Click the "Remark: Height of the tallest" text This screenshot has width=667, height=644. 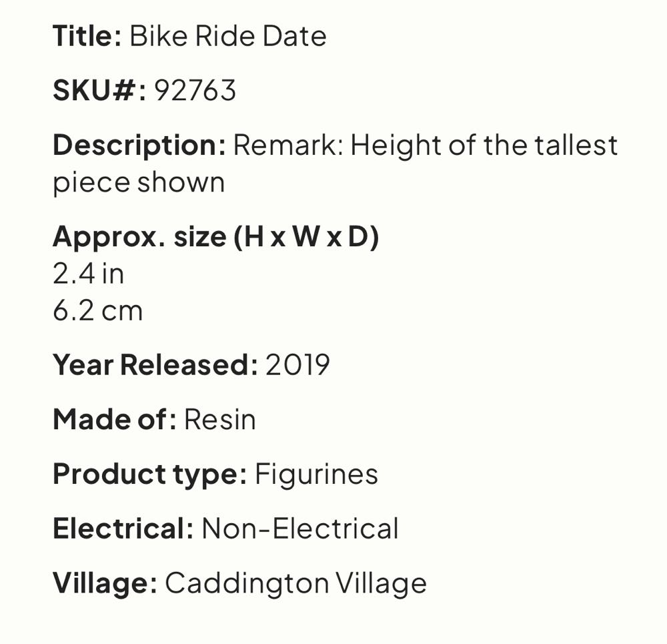coord(426,145)
